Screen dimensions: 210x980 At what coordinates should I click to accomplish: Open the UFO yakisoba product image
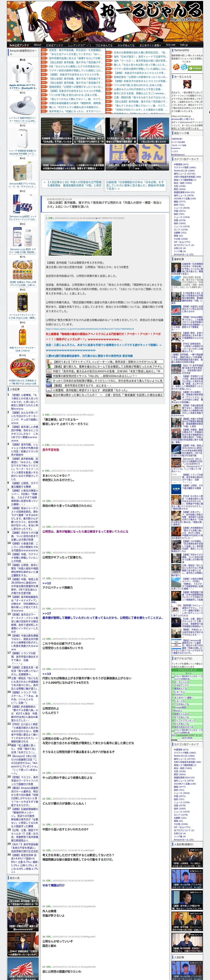[22, 368]
